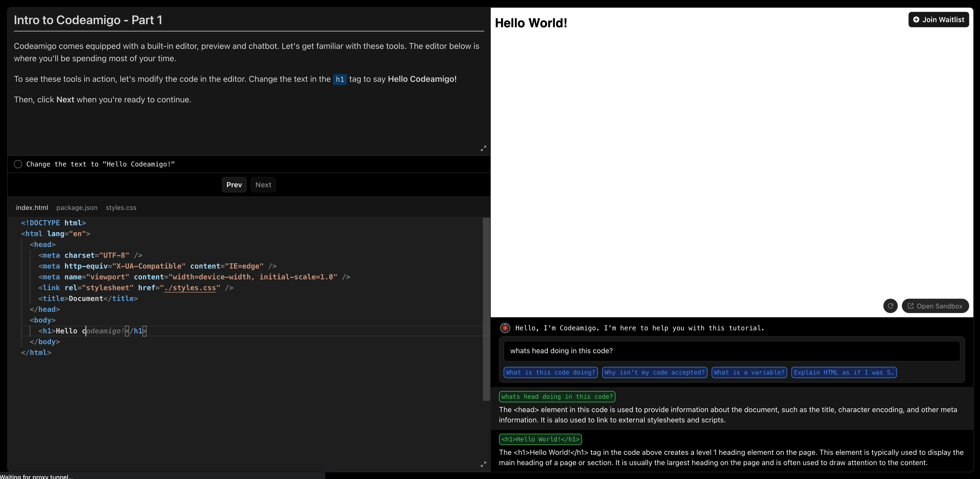Screen dimensions: 980x479
Task: Click the plus icon on Join Waitlist
Action: 916,19
